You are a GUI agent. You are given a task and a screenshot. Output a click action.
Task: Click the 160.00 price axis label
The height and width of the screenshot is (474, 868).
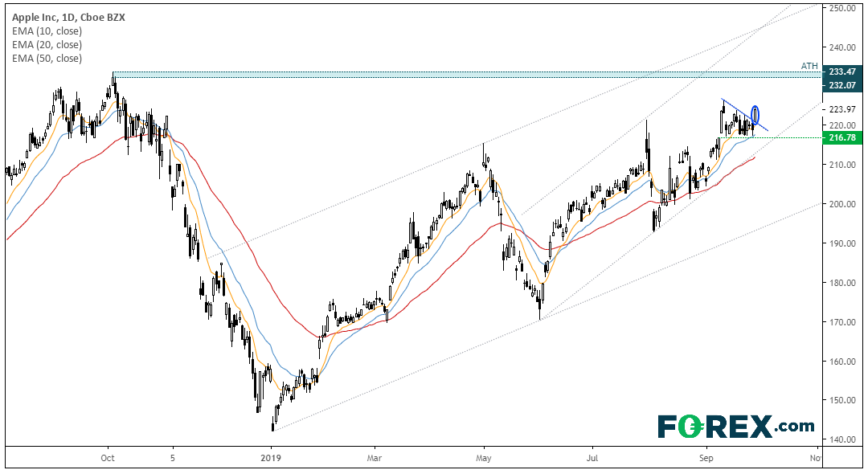[842, 362]
